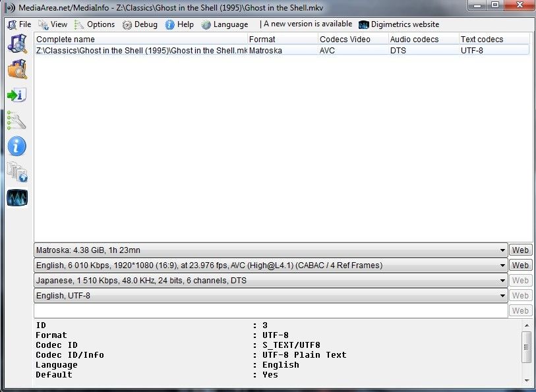Click the blue About info sidebar icon
The height and width of the screenshot is (392, 536).
pos(16,146)
